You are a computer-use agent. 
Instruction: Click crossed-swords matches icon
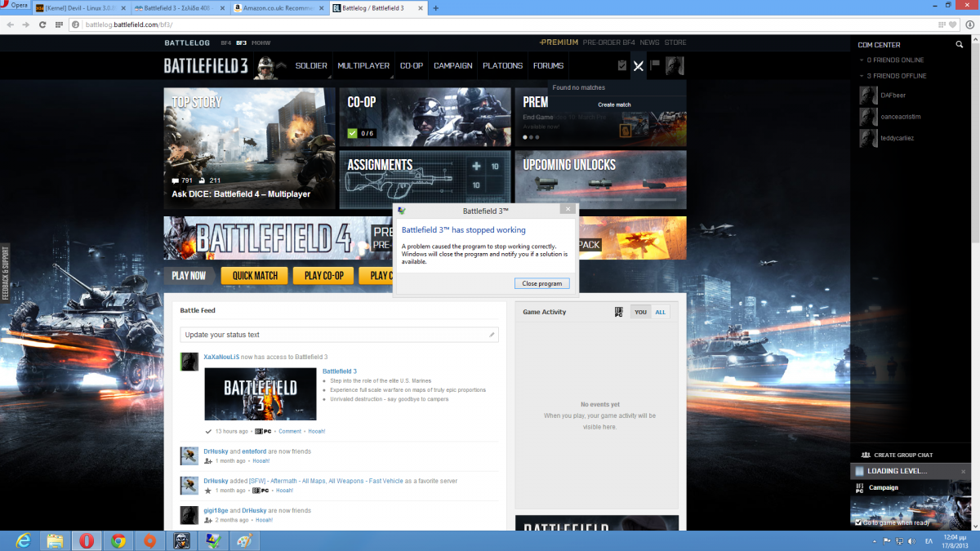(x=639, y=65)
